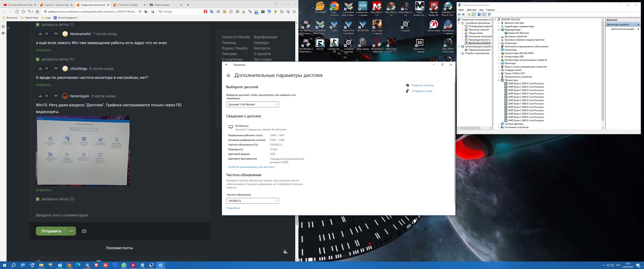Open comment screenshot thumbnail image
This screenshot has height=269, width=644.
pyautogui.click(x=83, y=151)
